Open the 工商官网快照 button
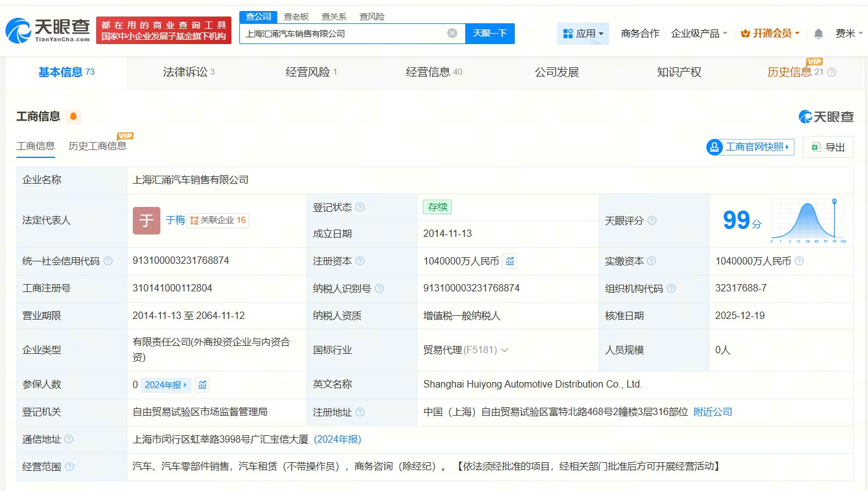This screenshot has width=868, height=491. click(x=750, y=147)
